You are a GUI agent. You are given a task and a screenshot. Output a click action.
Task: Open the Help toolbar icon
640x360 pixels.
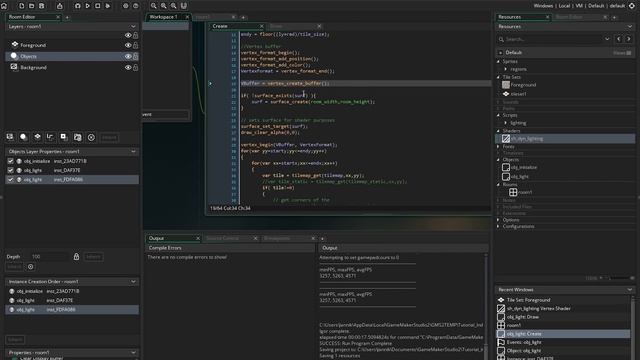(136, 6)
